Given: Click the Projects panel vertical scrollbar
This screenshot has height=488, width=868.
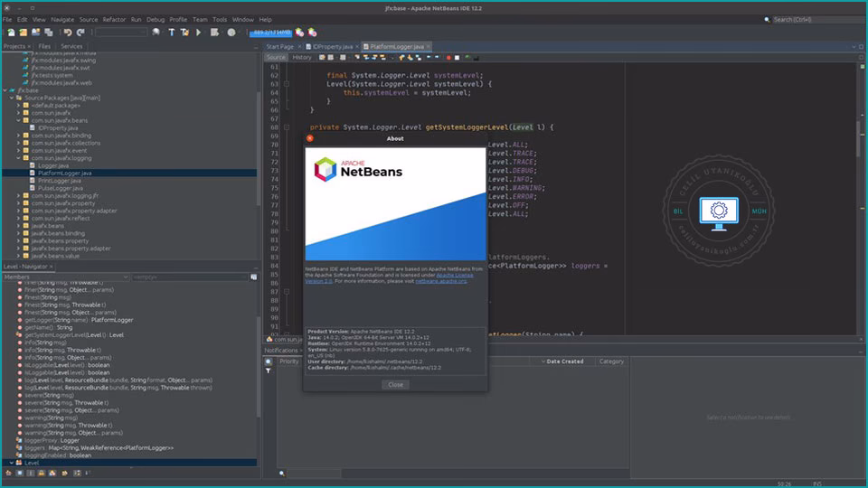Looking at the screenshot, I should tap(259, 149).
